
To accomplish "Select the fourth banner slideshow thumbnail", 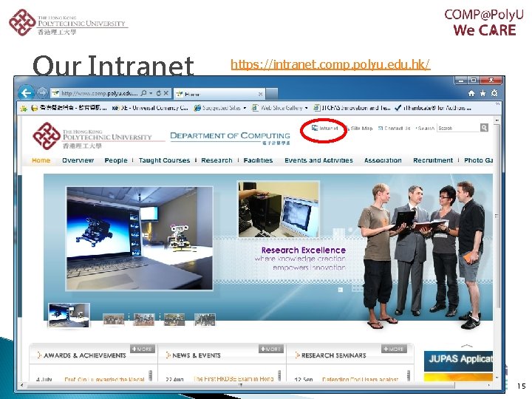I will tap(174, 319).
